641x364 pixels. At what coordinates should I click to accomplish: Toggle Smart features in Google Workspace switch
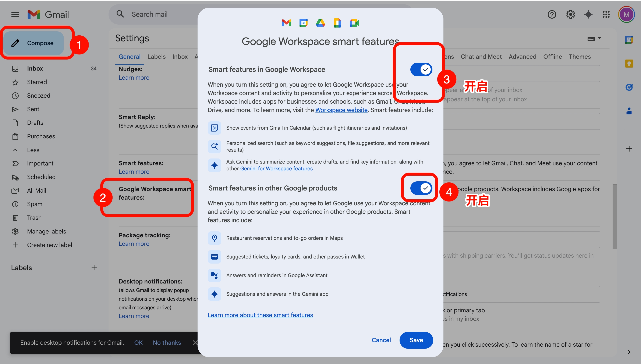[x=421, y=69]
